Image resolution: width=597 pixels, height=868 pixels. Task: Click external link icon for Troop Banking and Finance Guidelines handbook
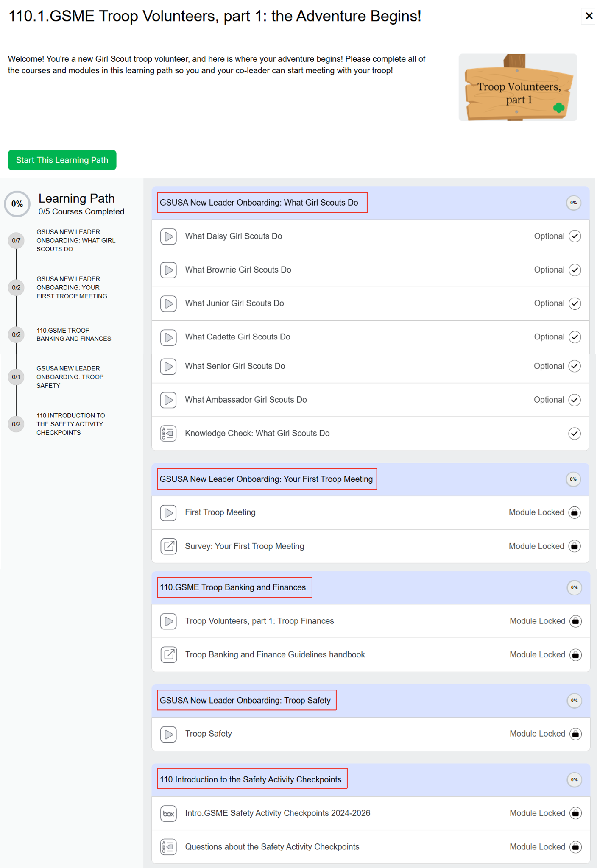[x=168, y=655]
